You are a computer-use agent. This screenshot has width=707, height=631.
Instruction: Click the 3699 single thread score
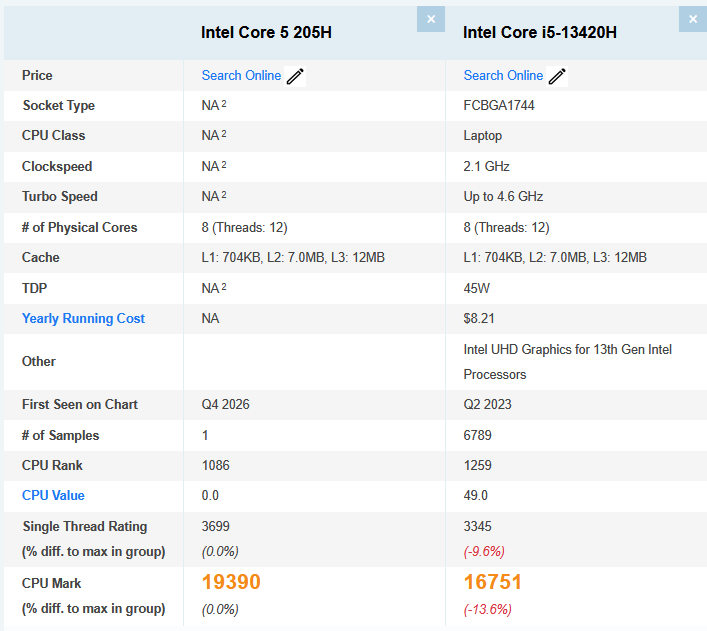(216, 526)
